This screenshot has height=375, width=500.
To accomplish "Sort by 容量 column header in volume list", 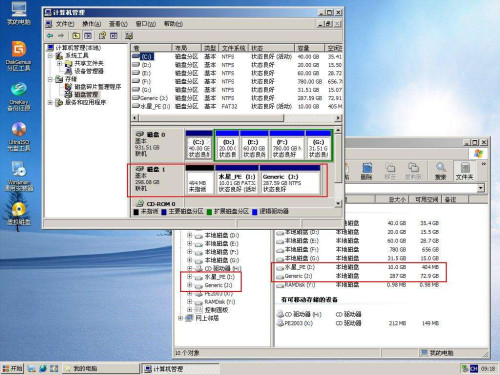I will (x=310, y=48).
